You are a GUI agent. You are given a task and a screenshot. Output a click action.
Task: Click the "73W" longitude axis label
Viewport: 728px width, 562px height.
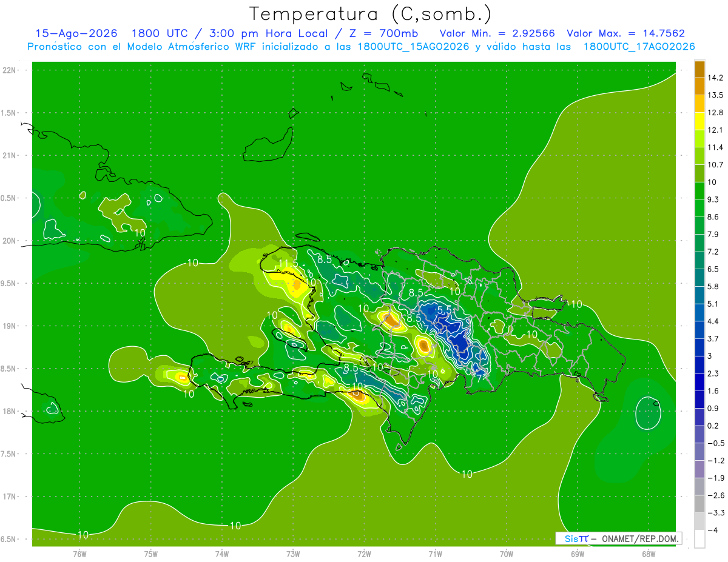coord(293,554)
